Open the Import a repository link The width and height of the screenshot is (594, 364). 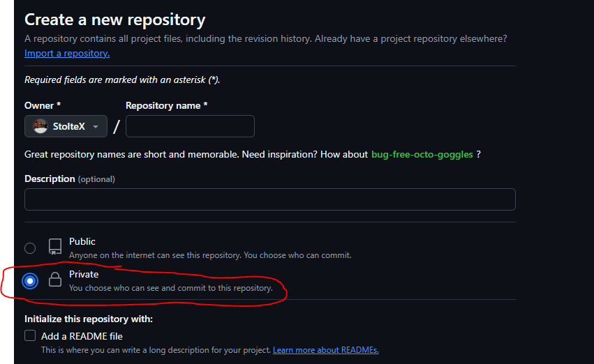coord(67,53)
